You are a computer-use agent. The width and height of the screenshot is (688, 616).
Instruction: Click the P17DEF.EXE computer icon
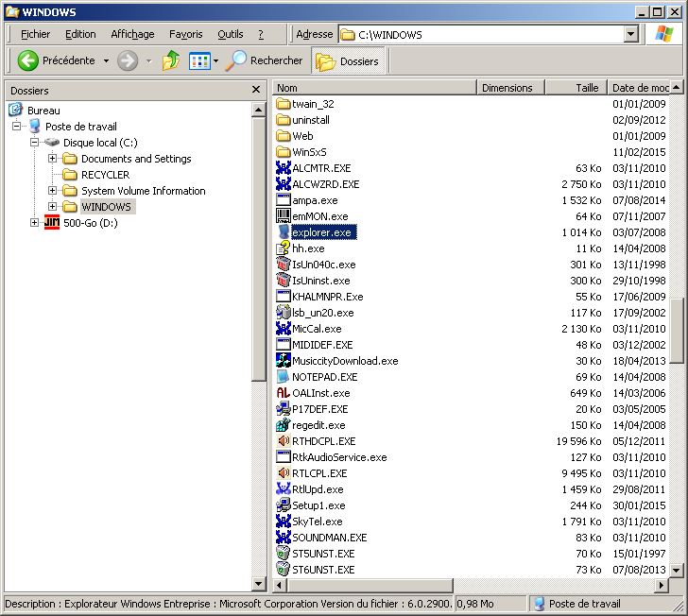coord(284,409)
